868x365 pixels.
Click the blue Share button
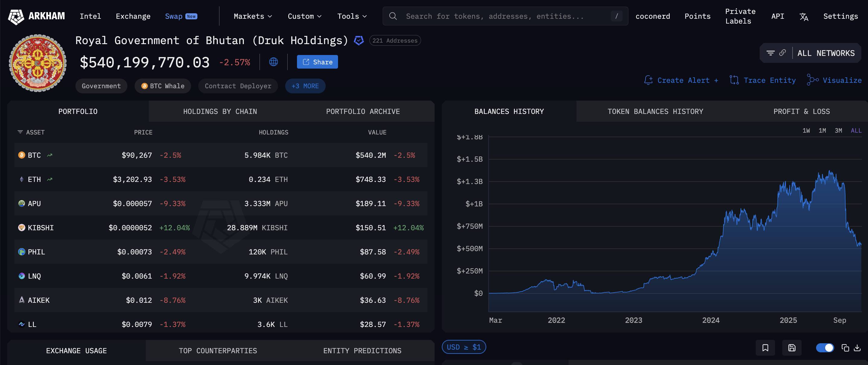317,62
